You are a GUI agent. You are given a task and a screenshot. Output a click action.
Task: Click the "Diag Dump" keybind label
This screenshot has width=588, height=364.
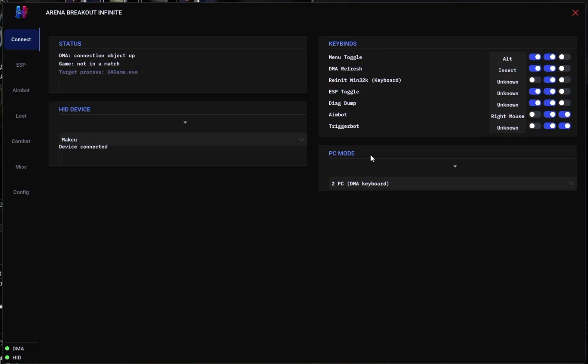click(x=342, y=103)
